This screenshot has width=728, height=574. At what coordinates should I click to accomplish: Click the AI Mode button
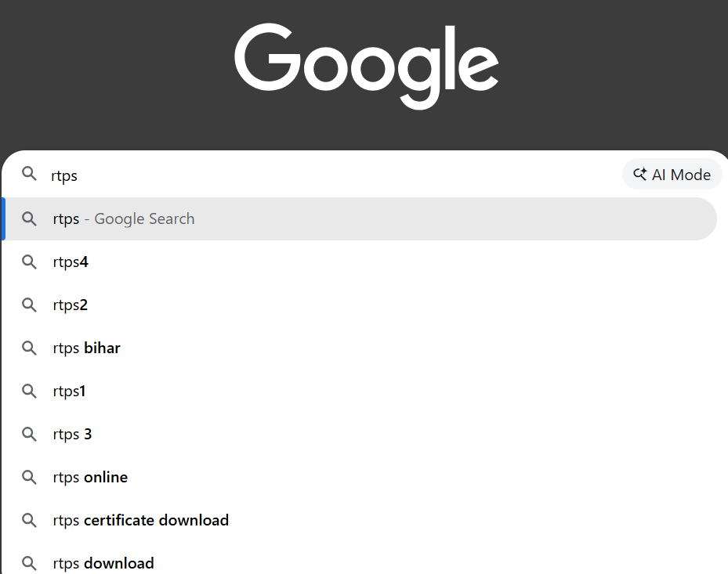[672, 175]
